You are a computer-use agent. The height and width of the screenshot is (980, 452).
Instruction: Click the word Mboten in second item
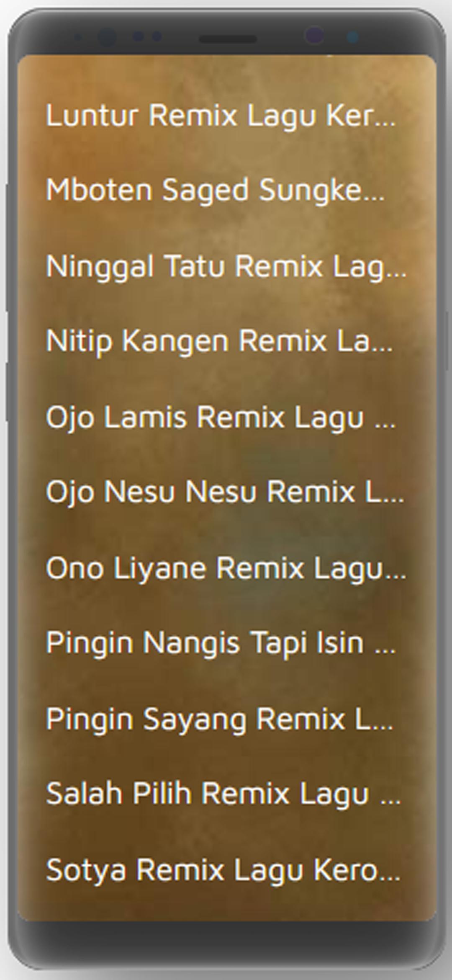99,190
